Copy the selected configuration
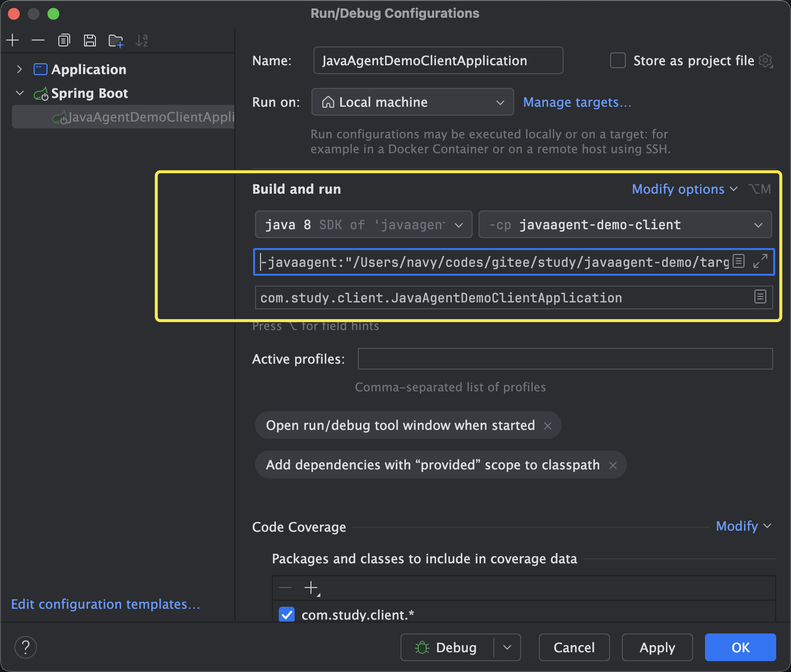Image resolution: width=791 pixels, height=672 pixels. [x=64, y=40]
